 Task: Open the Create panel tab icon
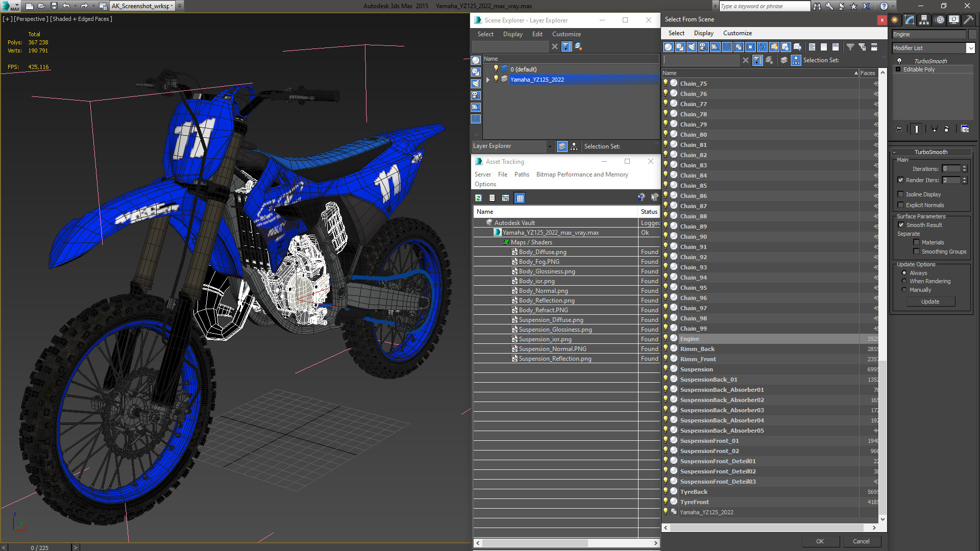click(x=895, y=20)
